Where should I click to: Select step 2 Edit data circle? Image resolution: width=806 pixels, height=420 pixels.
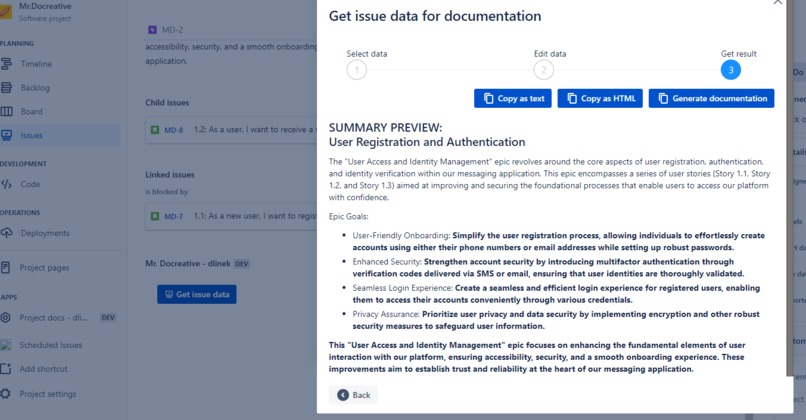point(544,70)
